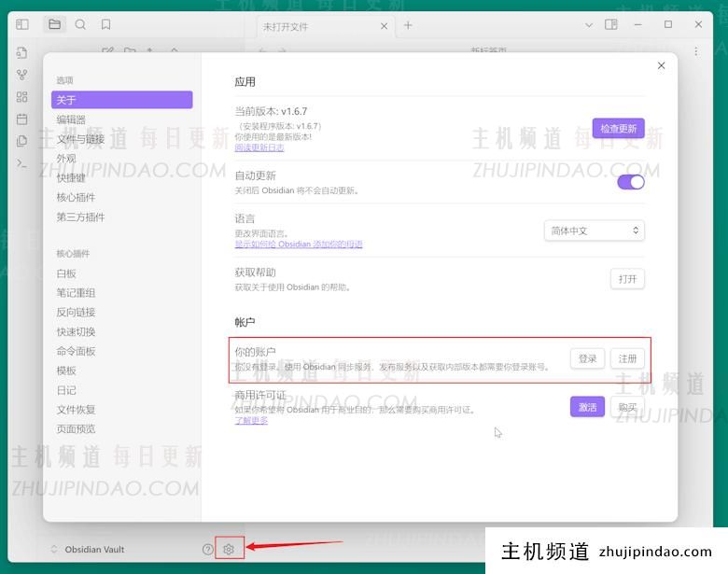Open the Obsidian translation help link
Screen dimensions: 728x574
coord(299,245)
